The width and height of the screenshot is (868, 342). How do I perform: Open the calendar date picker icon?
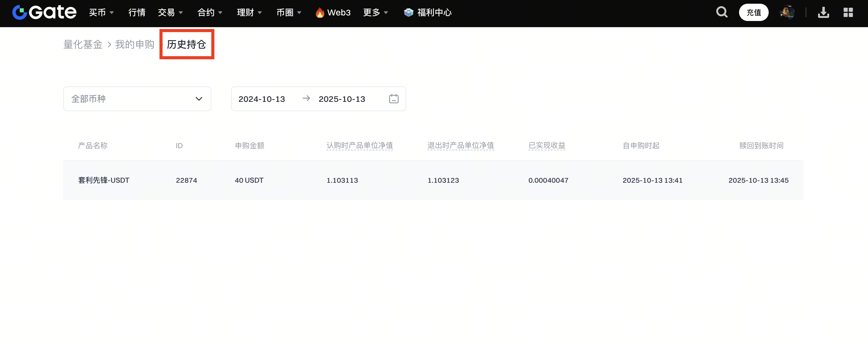[394, 99]
